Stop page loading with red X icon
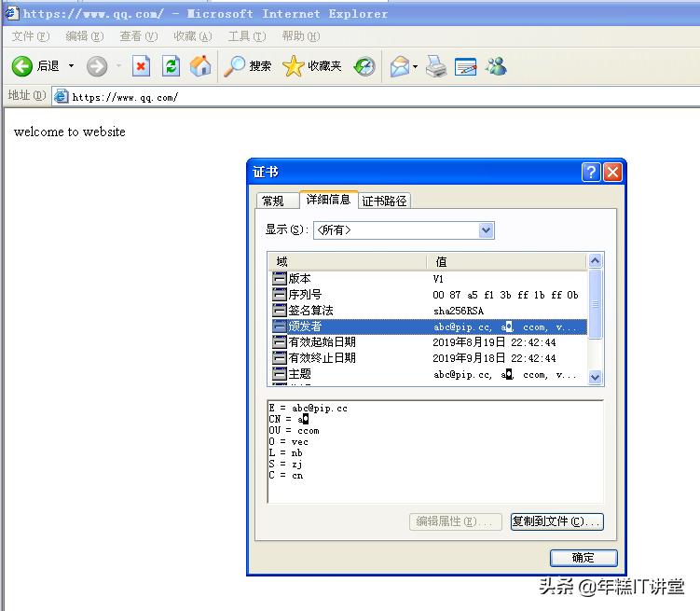Viewport: 700px width, 611px height. click(141, 66)
